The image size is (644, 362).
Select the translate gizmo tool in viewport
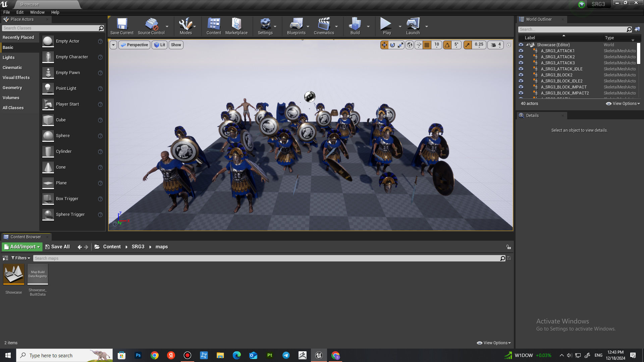[x=384, y=45]
